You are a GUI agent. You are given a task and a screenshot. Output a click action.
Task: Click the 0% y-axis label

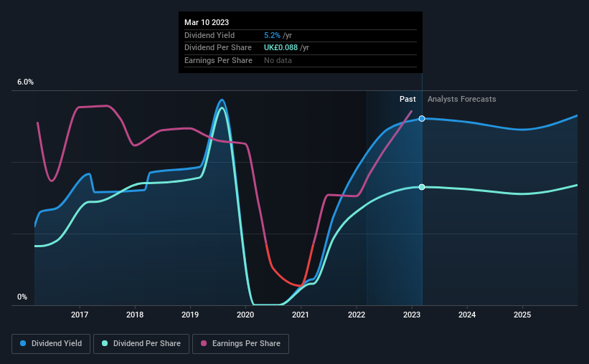tap(22, 297)
